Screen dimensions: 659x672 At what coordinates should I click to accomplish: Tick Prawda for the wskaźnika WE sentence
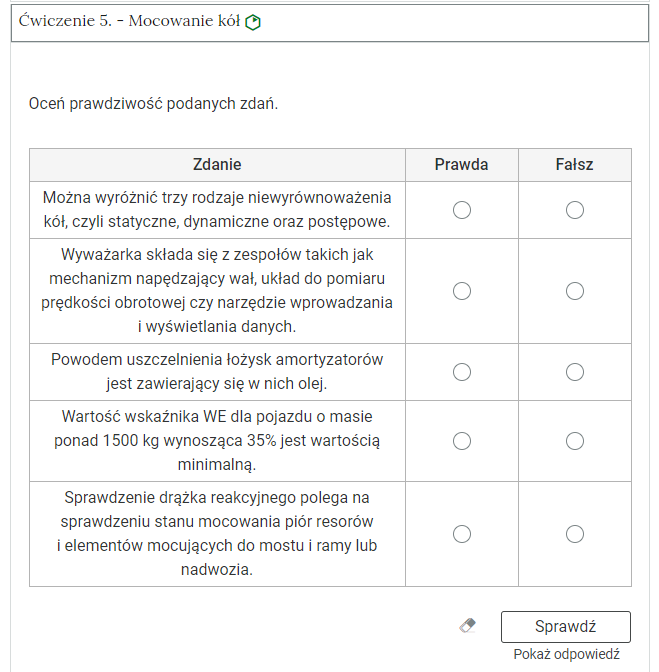[x=461, y=441]
